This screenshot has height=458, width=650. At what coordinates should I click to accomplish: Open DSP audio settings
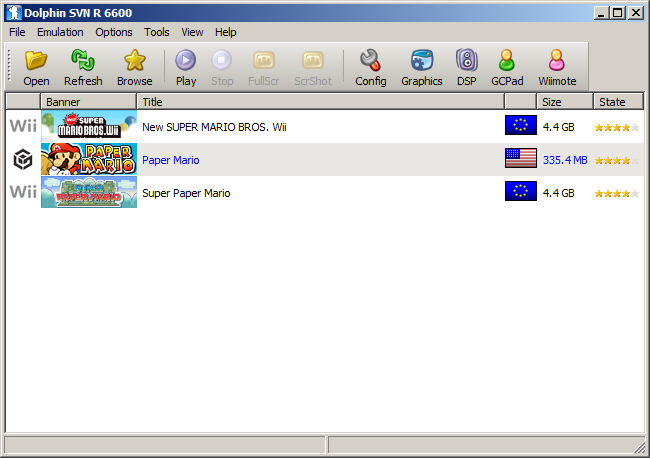pos(467,68)
